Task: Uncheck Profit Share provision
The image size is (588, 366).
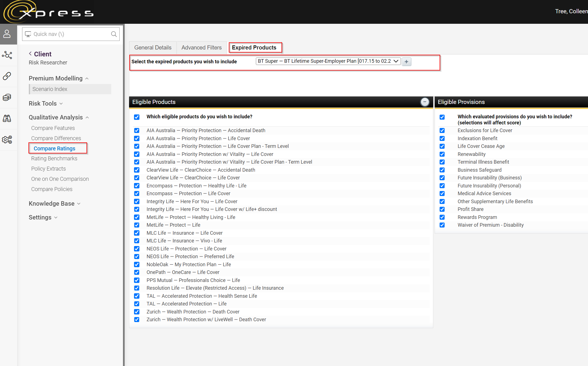Action: (442, 209)
